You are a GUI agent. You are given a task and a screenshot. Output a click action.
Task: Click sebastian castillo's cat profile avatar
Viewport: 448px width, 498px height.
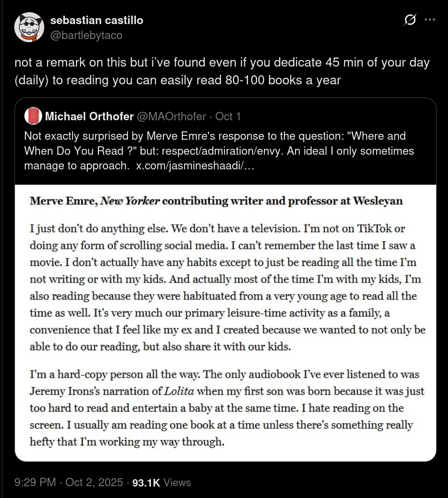click(29, 27)
